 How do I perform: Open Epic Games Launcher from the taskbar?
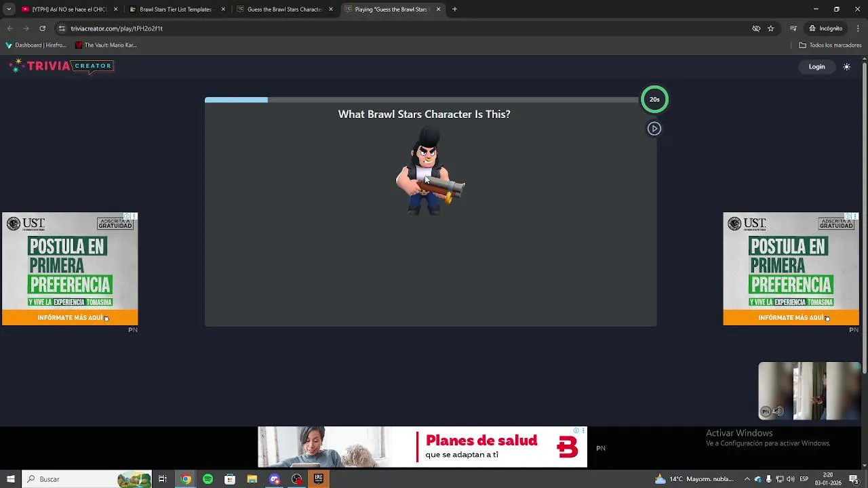coord(318,479)
